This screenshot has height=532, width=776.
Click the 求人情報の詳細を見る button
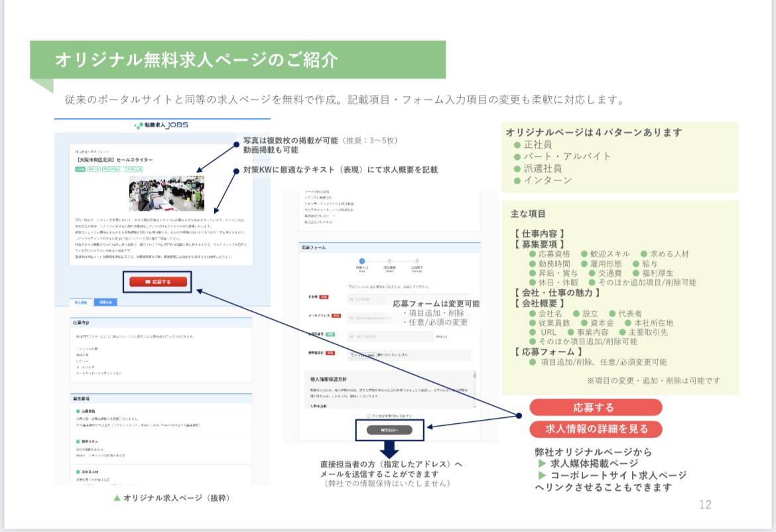(x=596, y=429)
